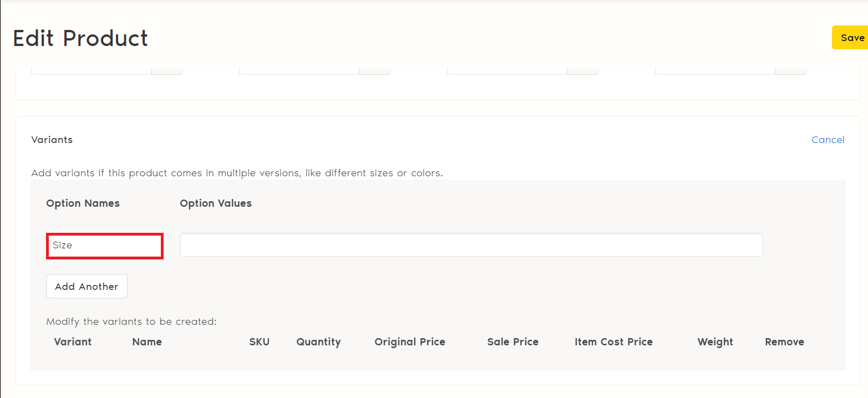Click the empty Option Values input field
868x398 pixels.
471,245
